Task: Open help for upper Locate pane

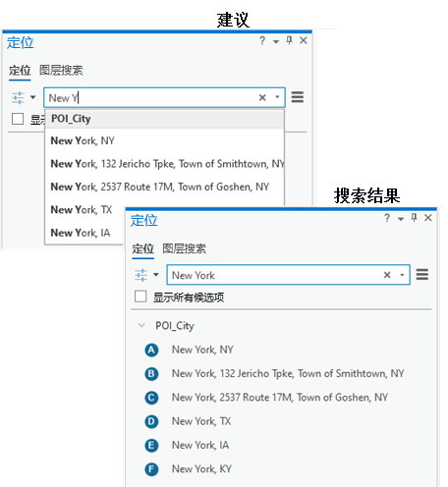Action: (x=262, y=40)
